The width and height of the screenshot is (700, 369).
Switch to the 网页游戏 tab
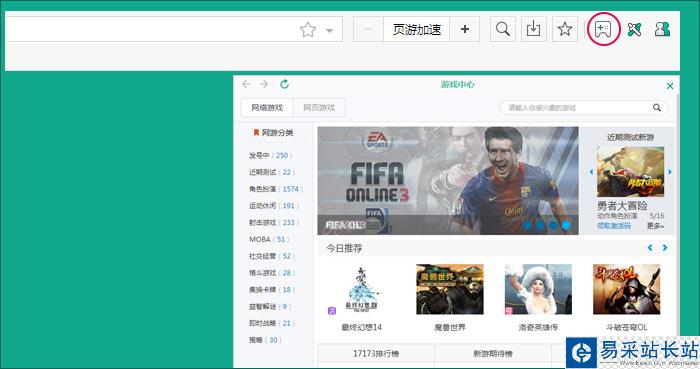(x=319, y=108)
